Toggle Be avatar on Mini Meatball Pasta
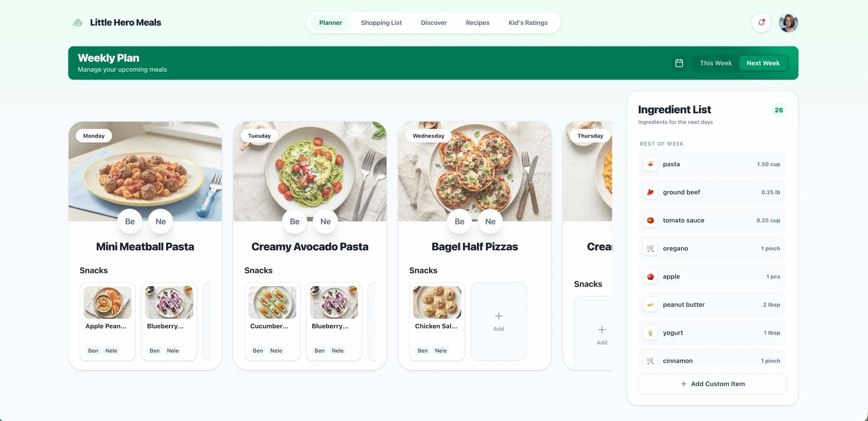Viewport: 868px width, 421px height. click(130, 221)
